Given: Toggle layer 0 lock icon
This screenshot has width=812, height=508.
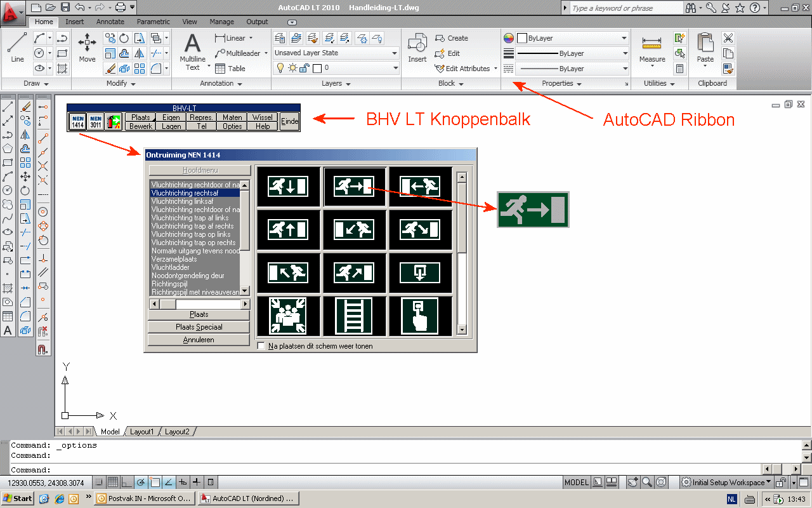Looking at the screenshot, I should [x=304, y=68].
